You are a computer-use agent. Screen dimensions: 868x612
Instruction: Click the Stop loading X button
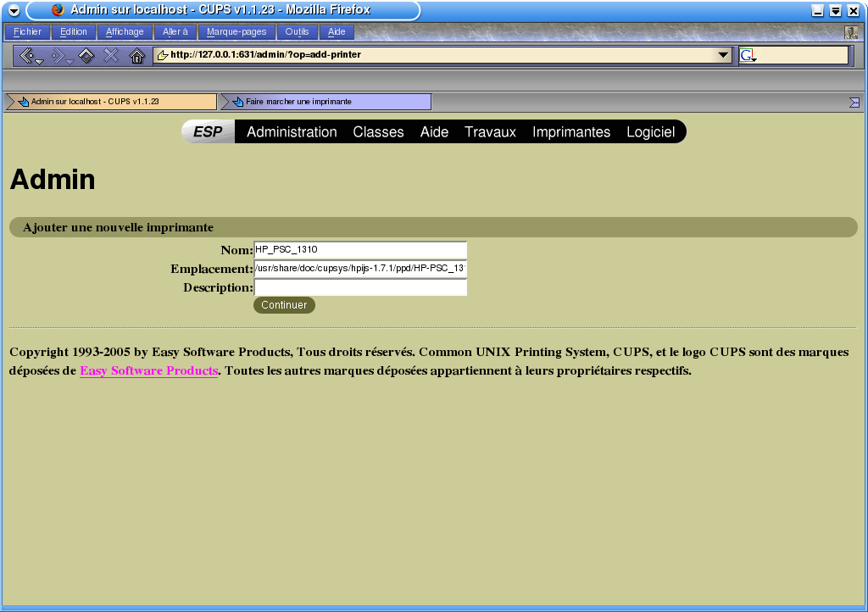pos(111,55)
